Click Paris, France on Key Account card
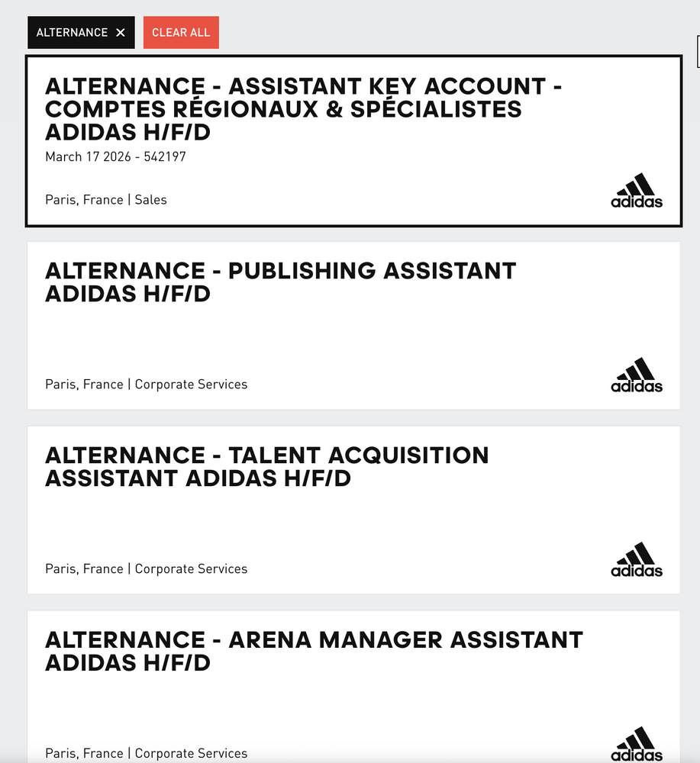The height and width of the screenshot is (763, 700). tap(84, 200)
